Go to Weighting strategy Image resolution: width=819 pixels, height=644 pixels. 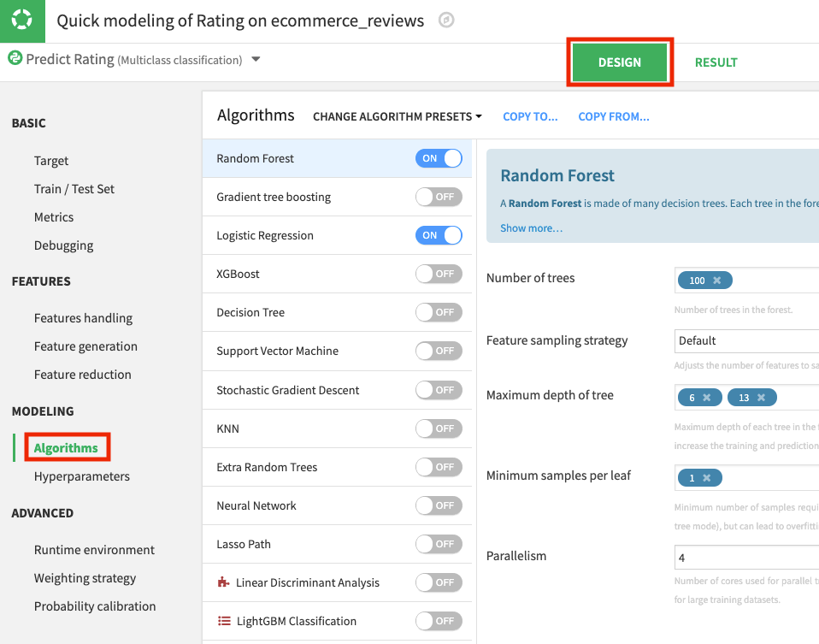(85, 578)
